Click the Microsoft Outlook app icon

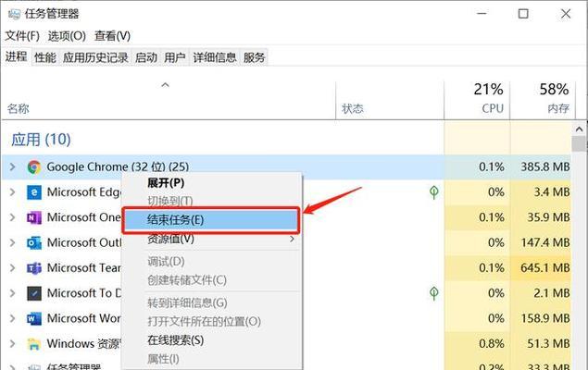(34, 243)
